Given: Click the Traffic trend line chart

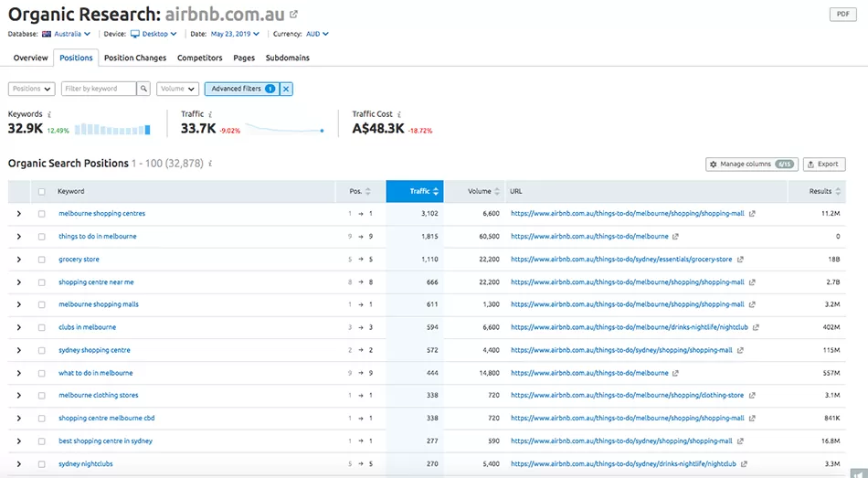Looking at the screenshot, I should click(284, 129).
